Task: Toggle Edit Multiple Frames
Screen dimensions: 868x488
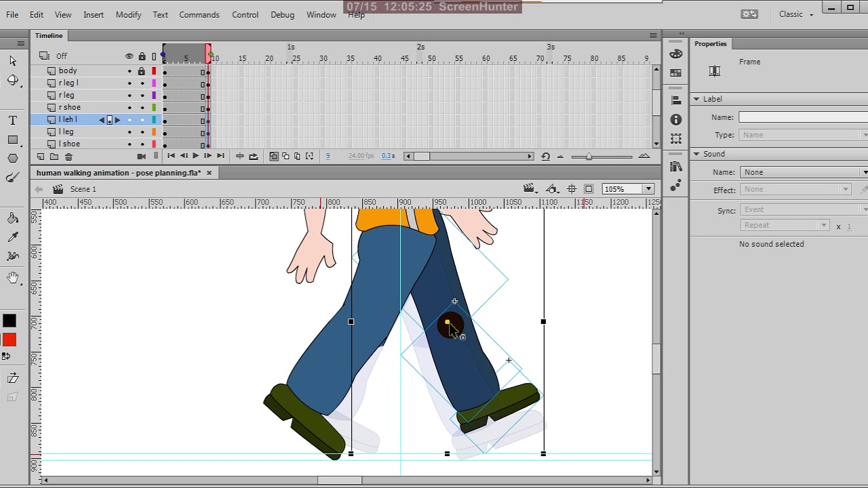Action: click(x=298, y=157)
